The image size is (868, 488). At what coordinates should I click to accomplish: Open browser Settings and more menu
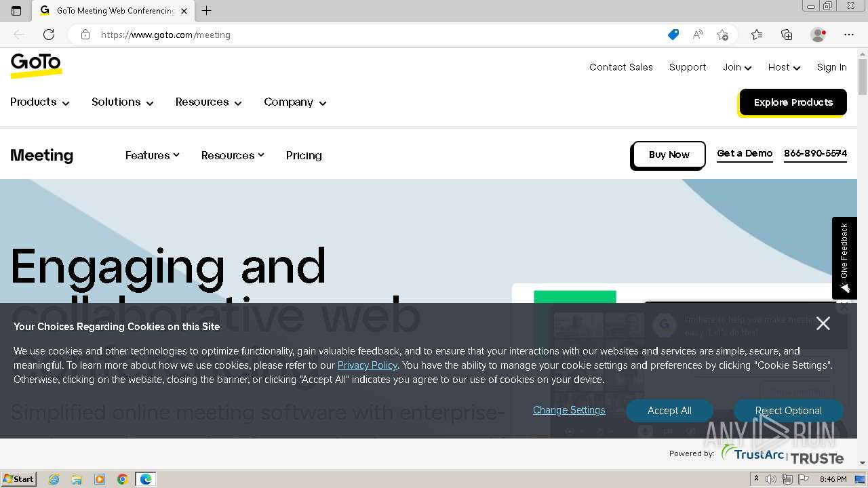(x=849, y=35)
